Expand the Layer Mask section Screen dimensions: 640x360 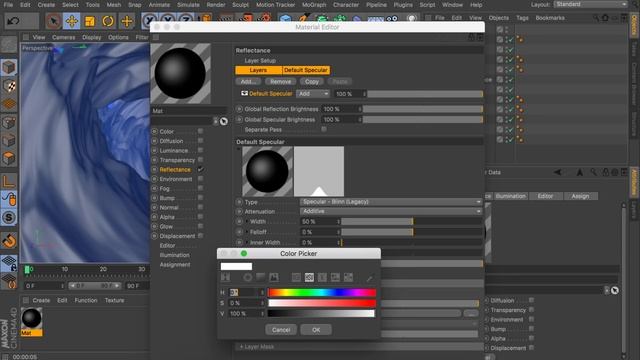pos(241,347)
